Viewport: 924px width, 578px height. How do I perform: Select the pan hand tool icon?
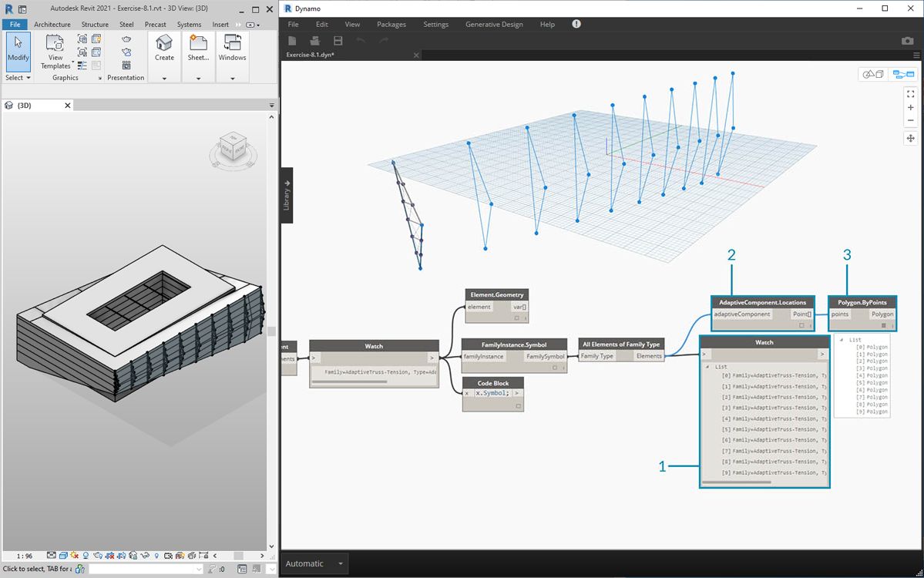point(910,139)
